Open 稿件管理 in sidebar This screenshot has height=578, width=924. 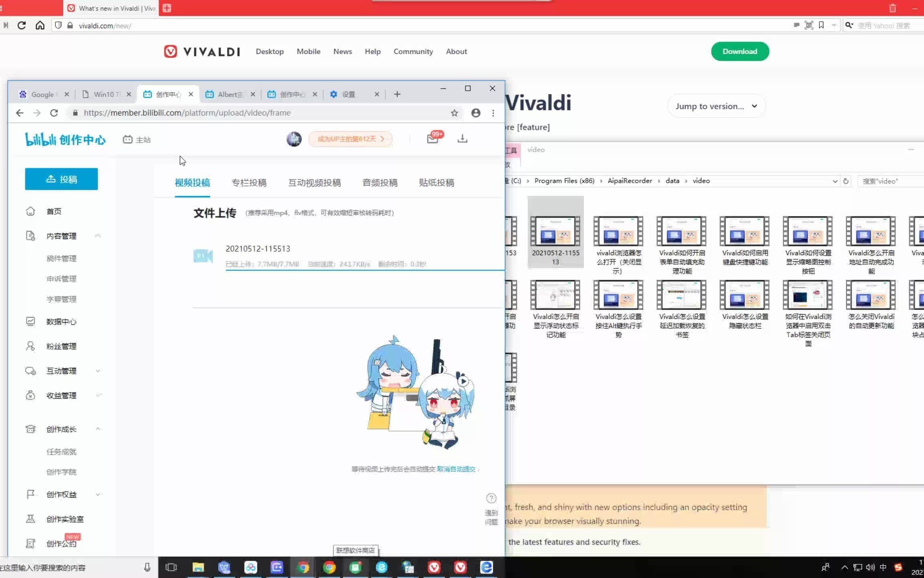point(61,258)
